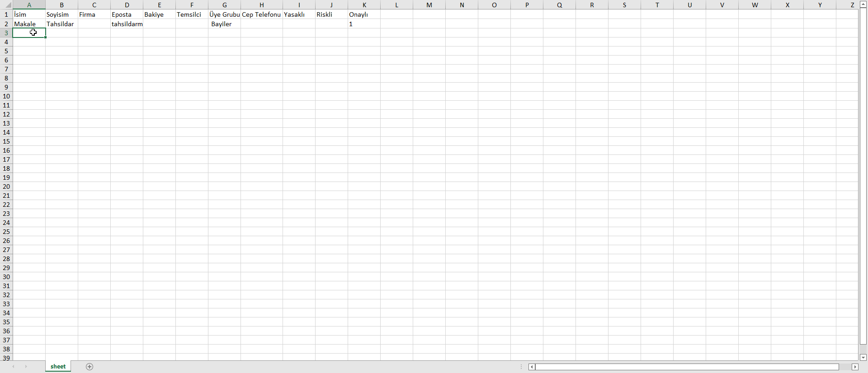Image resolution: width=868 pixels, height=373 pixels.
Task: Select row 38 header
Action: 6,349
